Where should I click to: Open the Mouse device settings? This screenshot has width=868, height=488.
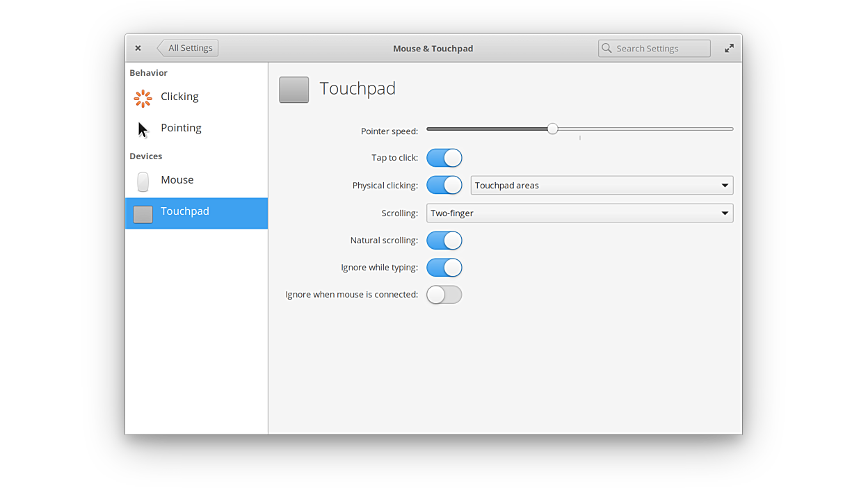[x=177, y=180]
